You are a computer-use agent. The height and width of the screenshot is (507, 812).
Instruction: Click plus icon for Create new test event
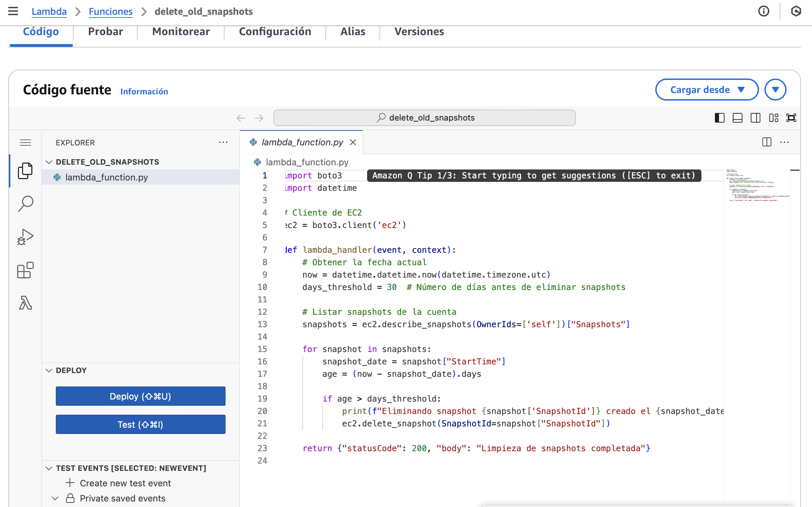point(70,483)
